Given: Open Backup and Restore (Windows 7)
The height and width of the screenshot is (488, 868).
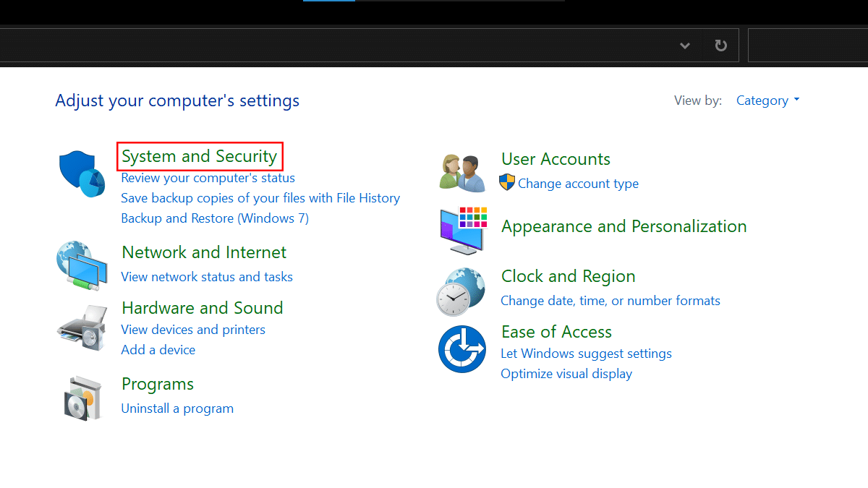Looking at the screenshot, I should click(x=215, y=218).
